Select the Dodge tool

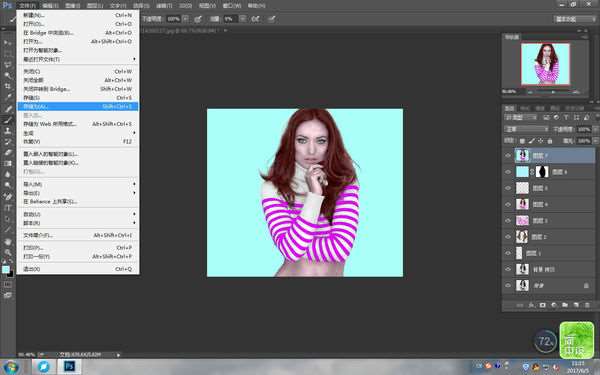point(8,185)
